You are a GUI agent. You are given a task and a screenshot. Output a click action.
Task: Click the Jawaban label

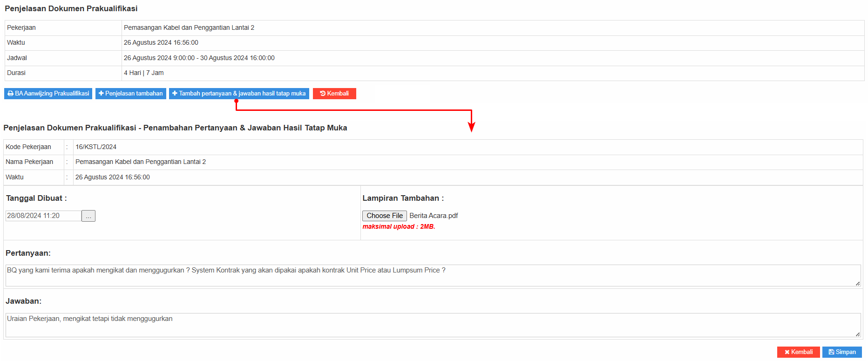point(24,301)
